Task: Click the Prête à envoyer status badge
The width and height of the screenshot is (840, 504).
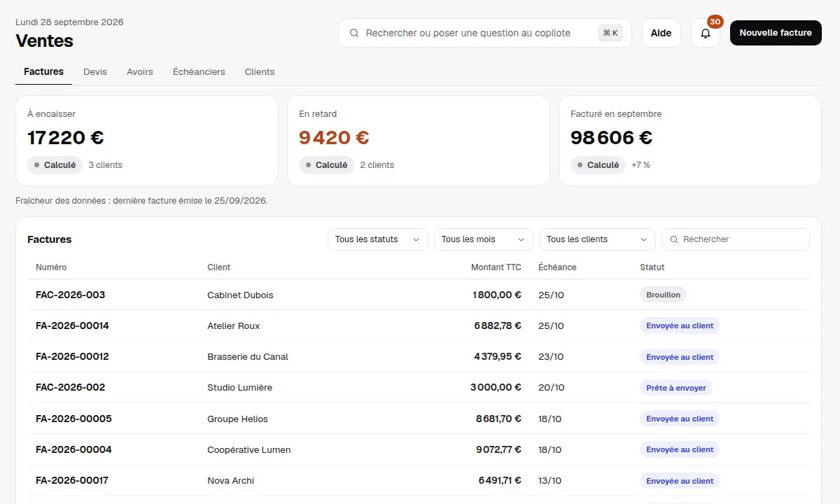Action: (x=676, y=387)
